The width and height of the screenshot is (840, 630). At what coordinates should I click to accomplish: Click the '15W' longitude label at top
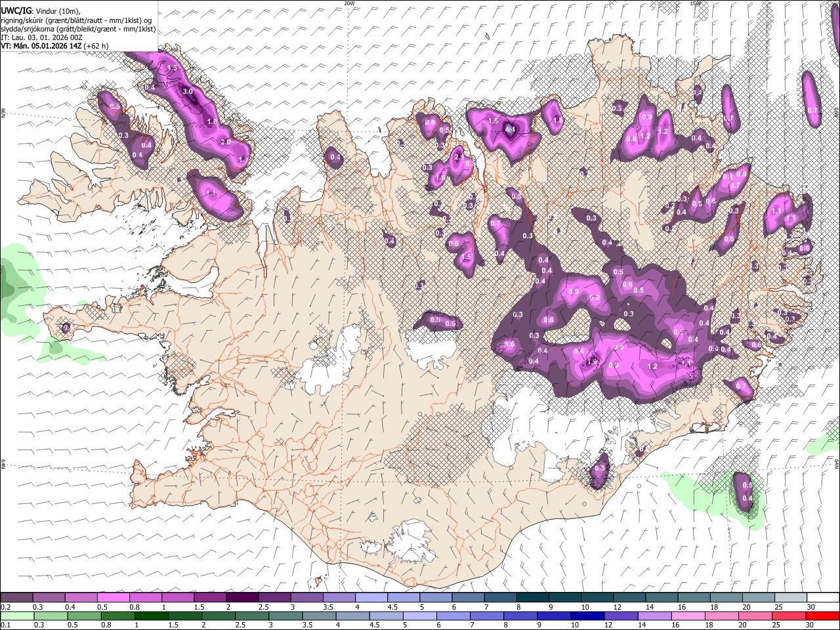click(x=694, y=3)
